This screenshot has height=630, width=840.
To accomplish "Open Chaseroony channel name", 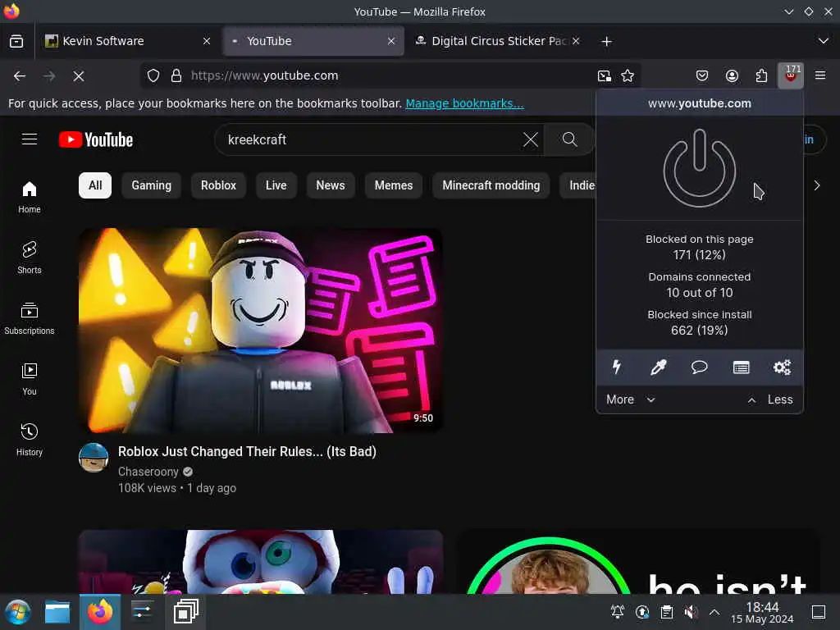I will coord(148,472).
